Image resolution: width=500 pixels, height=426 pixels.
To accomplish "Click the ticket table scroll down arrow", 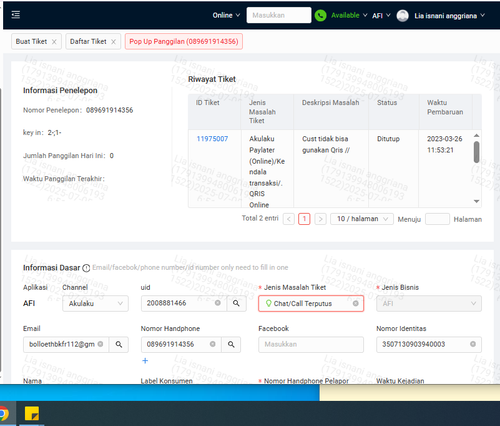I will [x=477, y=201].
